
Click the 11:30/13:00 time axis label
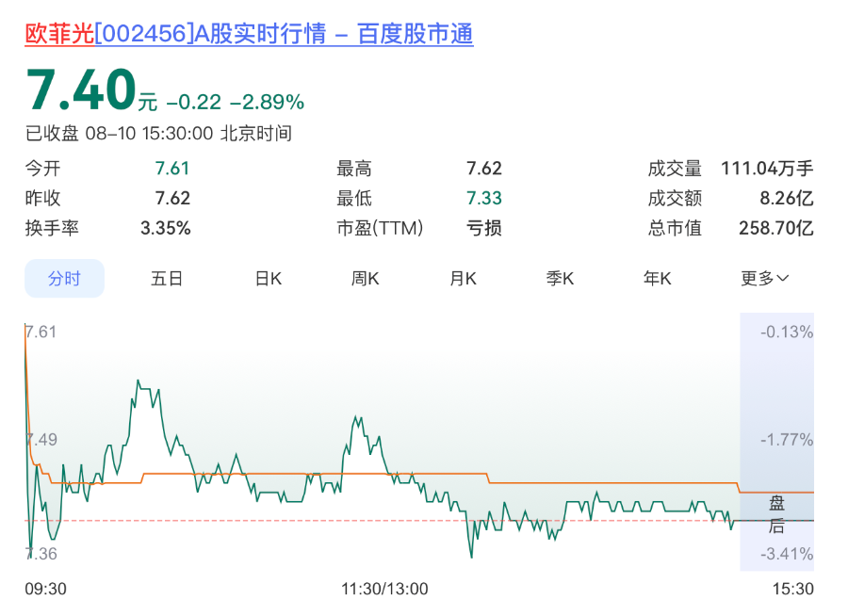tap(384, 589)
